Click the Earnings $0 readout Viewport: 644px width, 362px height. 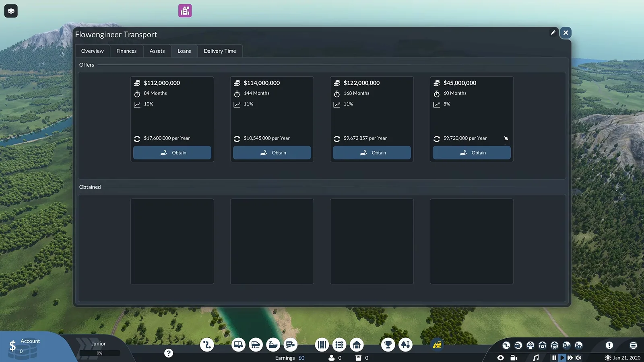pyautogui.click(x=290, y=358)
